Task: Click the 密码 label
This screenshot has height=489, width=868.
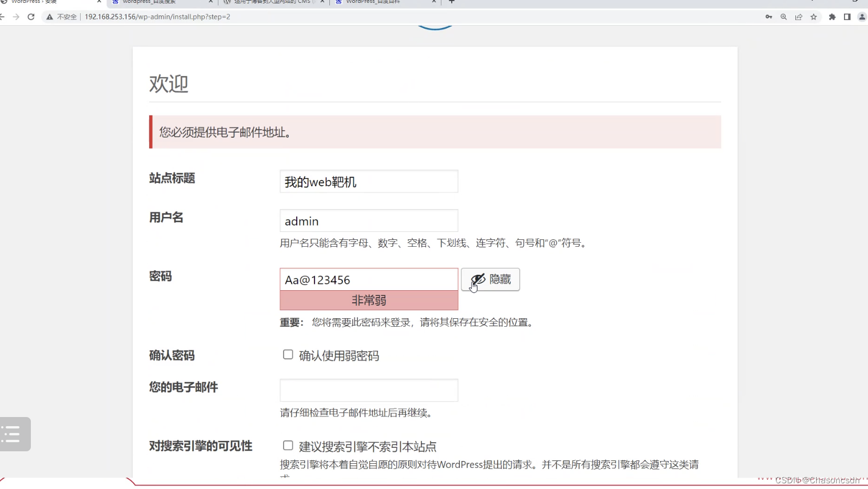Action: (161, 276)
